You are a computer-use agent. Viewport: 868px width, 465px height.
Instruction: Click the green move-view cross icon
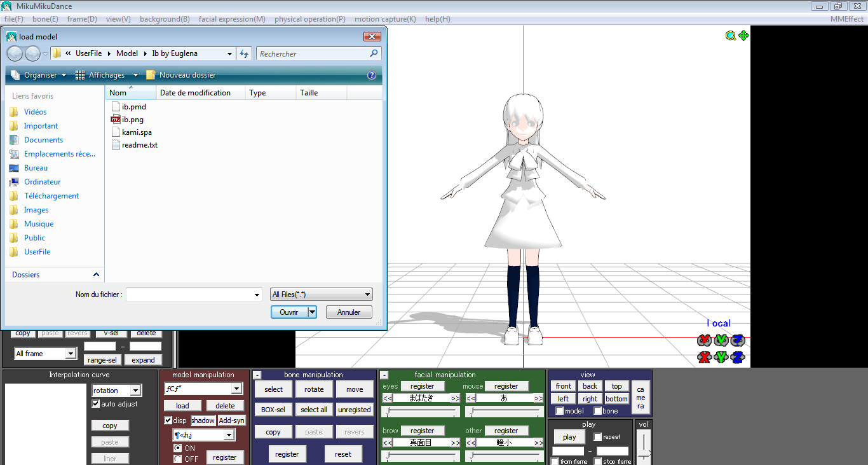(743, 36)
